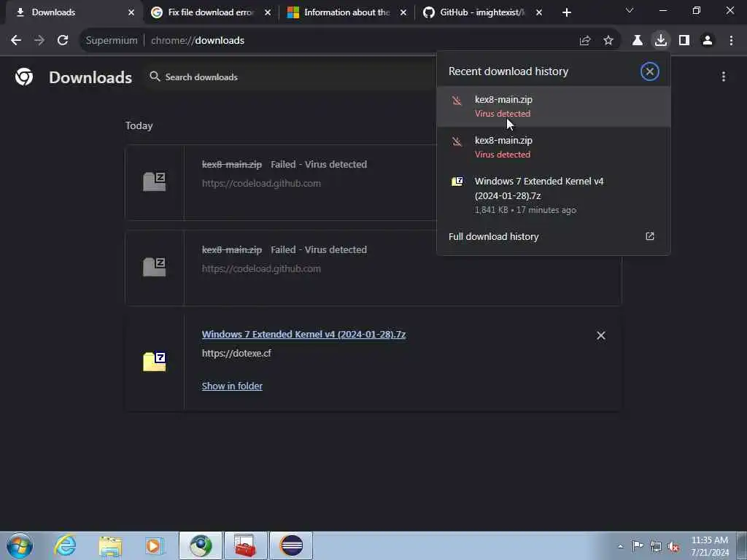Click the Supermium taskbar button
Viewport: 747px width, 560px height.
[201, 545]
